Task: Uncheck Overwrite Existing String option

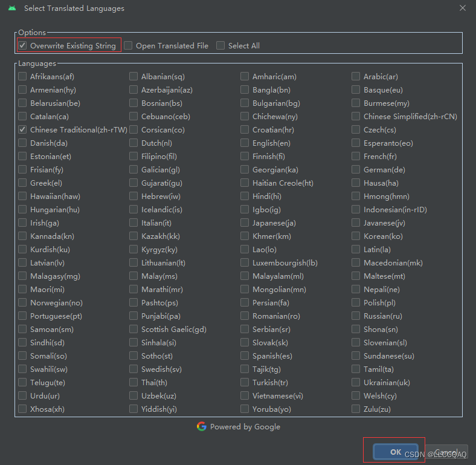Action: [22, 45]
